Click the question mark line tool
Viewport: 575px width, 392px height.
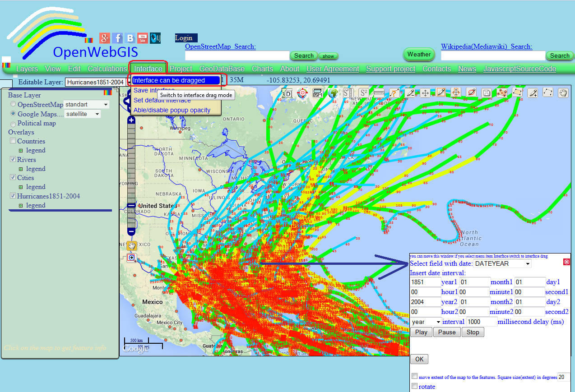pos(394,93)
